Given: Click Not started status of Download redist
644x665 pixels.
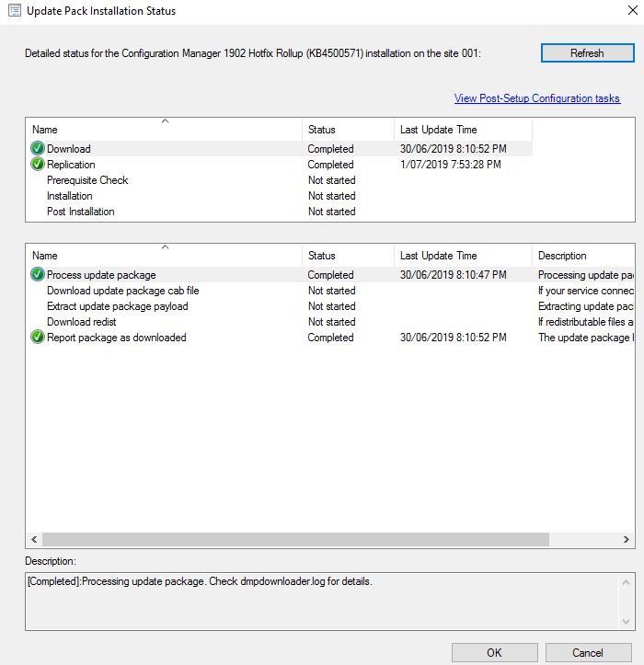Looking at the screenshot, I should pyautogui.click(x=332, y=322).
